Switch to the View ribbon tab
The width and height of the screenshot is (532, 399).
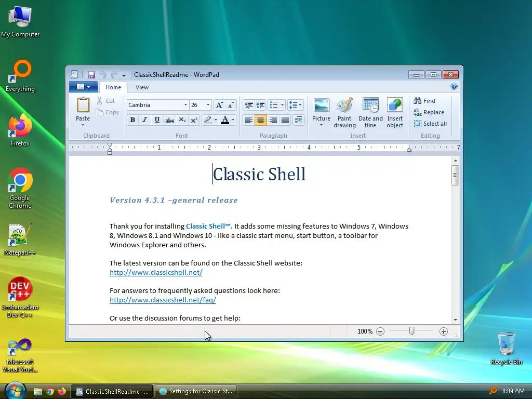point(142,87)
